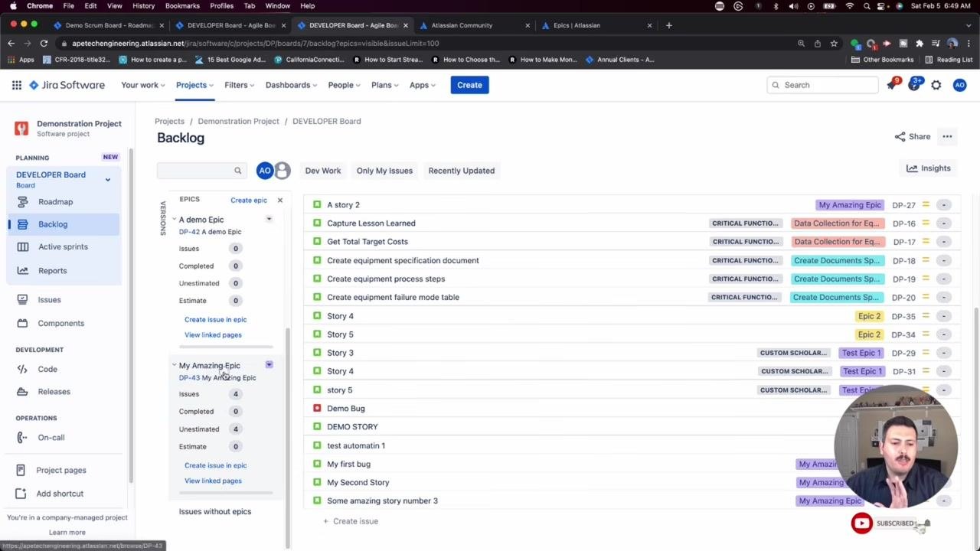This screenshot has width=980, height=551.
Task: Open Reports in the sidebar
Action: (x=52, y=271)
